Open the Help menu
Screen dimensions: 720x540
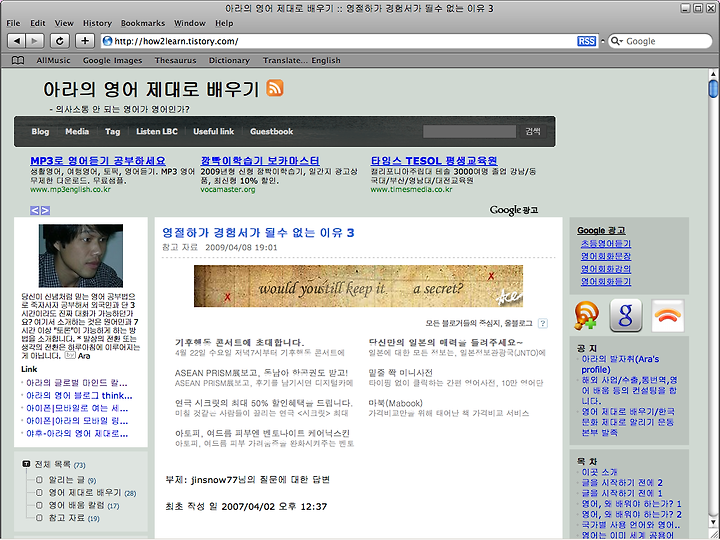[x=224, y=23]
